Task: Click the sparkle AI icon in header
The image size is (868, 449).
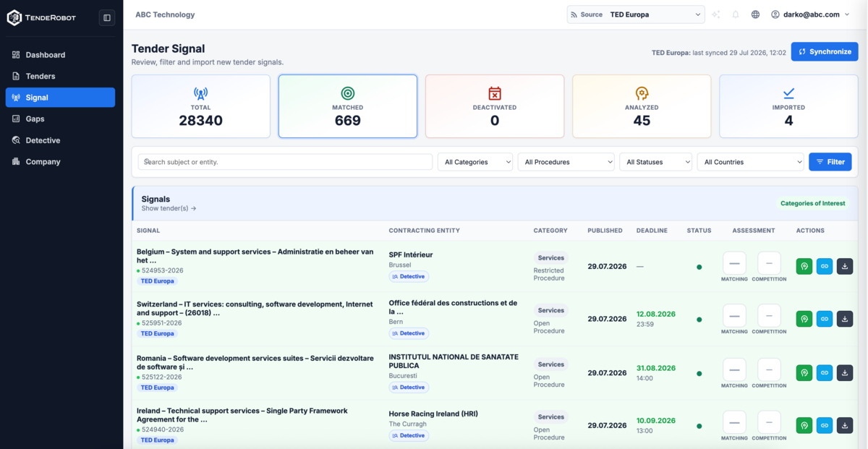Action: [716, 14]
